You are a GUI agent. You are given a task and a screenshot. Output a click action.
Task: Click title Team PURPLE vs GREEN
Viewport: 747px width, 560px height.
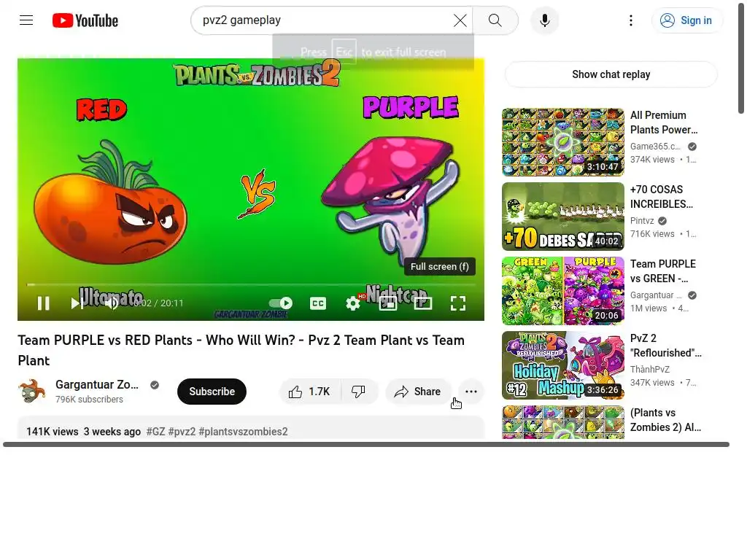[x=662, y=271]
